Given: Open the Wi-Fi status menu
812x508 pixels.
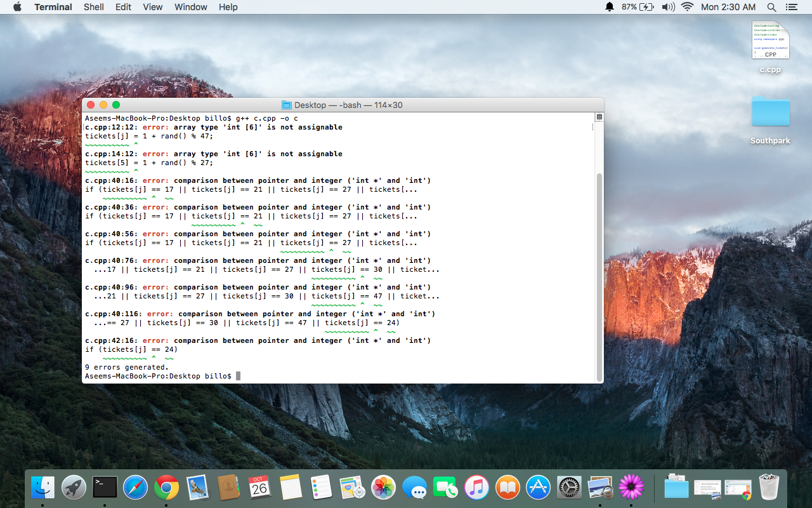Looking at the screenshot, I should coord(688,7).
